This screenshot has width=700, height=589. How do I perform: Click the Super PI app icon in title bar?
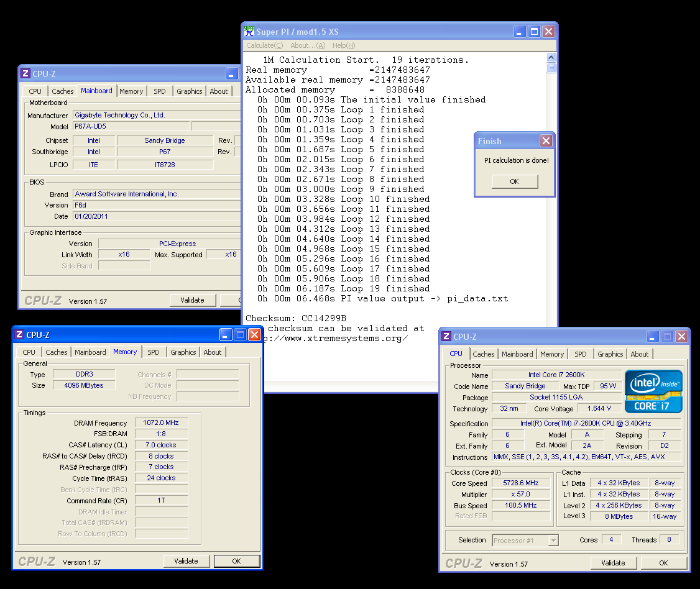[x=249, y=31]
